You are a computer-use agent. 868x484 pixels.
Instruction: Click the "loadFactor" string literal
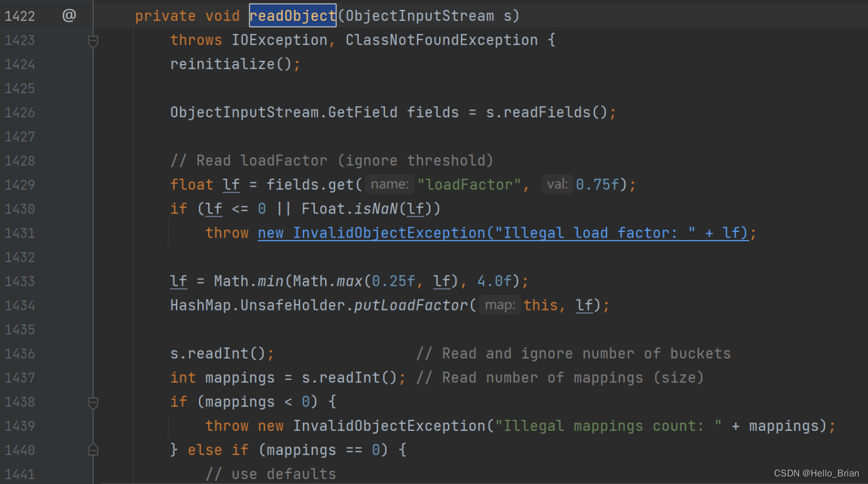click(x=470, y=184)
